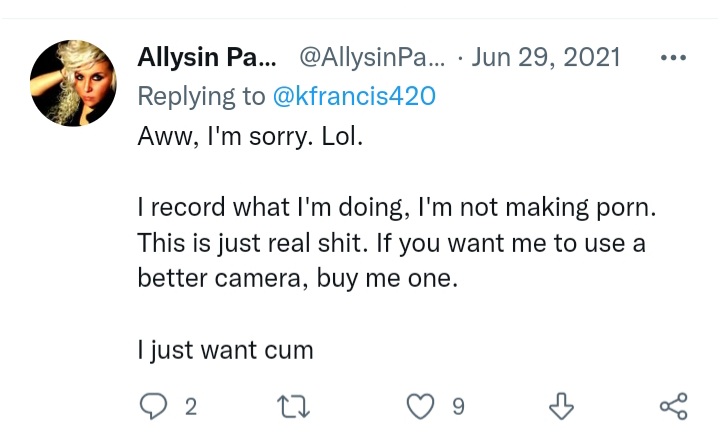Viewport: 720px width, 444px height.
Task: Click the downward arrow icon
Action: tap(561, 406)
